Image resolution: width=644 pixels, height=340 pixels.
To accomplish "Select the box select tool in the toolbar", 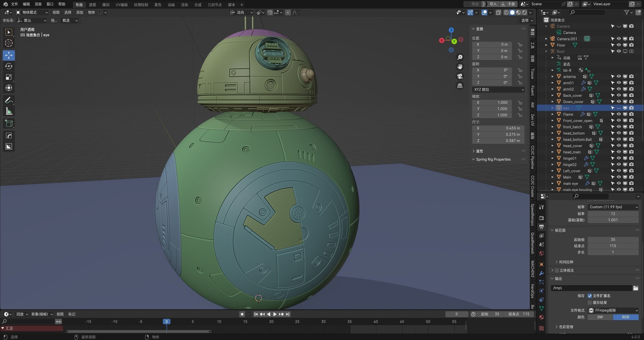I will tap(9, 32).
